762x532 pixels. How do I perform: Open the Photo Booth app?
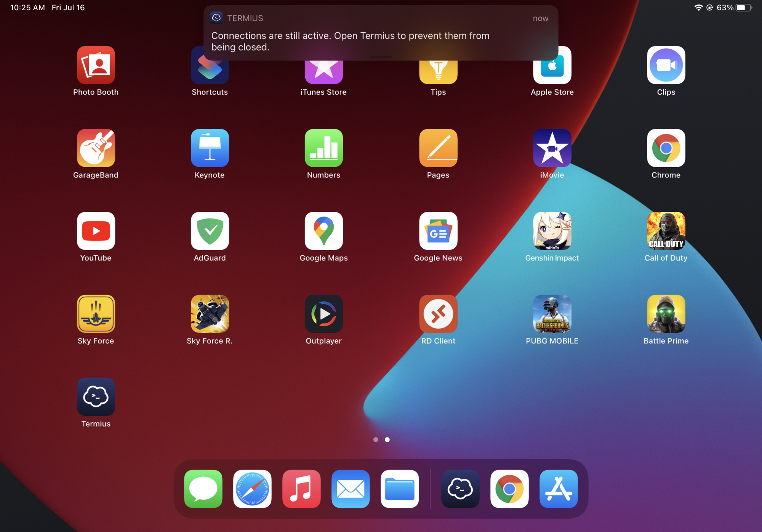(96, 65)
